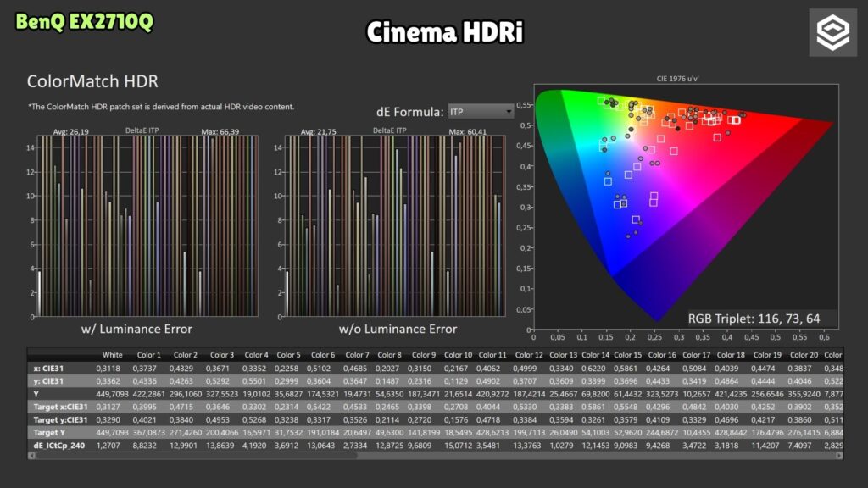Select the Color 1 column header
The image size is (868, 488).
[x=148, y=355]
